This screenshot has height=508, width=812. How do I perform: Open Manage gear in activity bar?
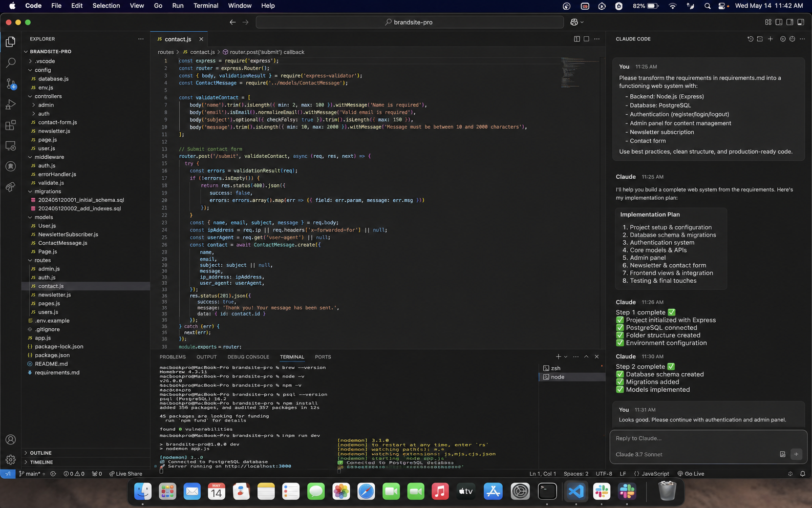(11, 459)
